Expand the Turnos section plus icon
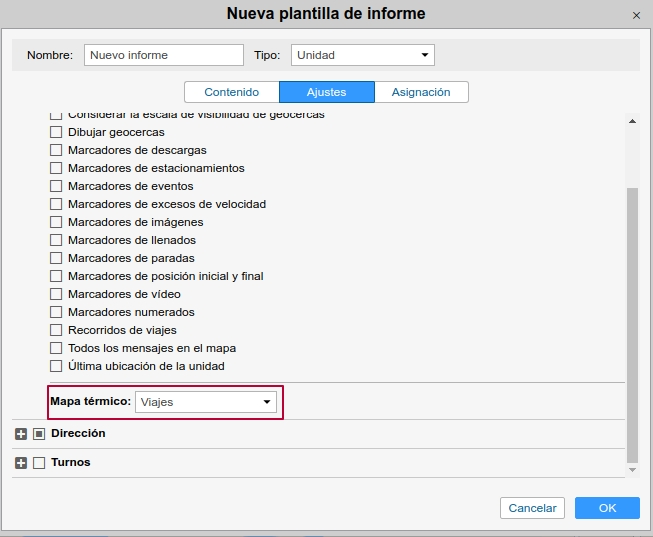653x537 pixels. 21,463
